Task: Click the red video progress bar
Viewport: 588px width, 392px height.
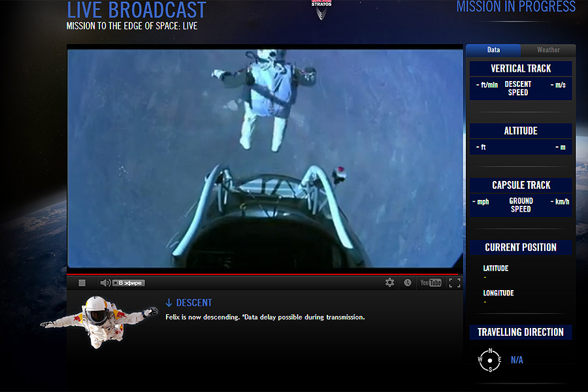Action: pyautogui.click(x=265, y=274)
